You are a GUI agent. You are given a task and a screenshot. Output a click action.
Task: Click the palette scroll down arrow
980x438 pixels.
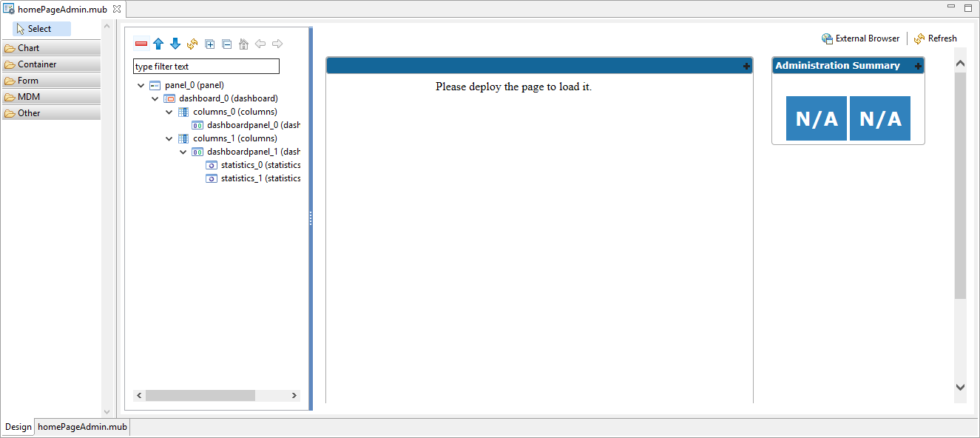(107, 412)
